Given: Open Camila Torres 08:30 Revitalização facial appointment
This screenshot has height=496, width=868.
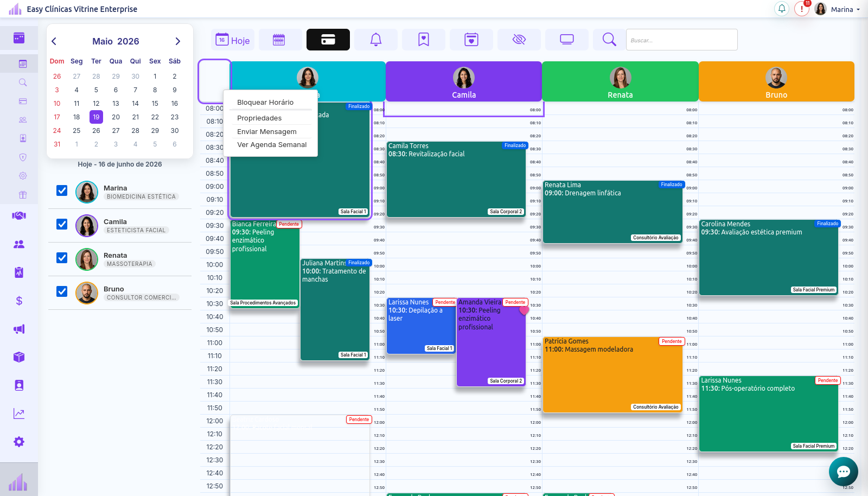Looking at the screenshot, I should pyautogui.click(x=456, y=180).
